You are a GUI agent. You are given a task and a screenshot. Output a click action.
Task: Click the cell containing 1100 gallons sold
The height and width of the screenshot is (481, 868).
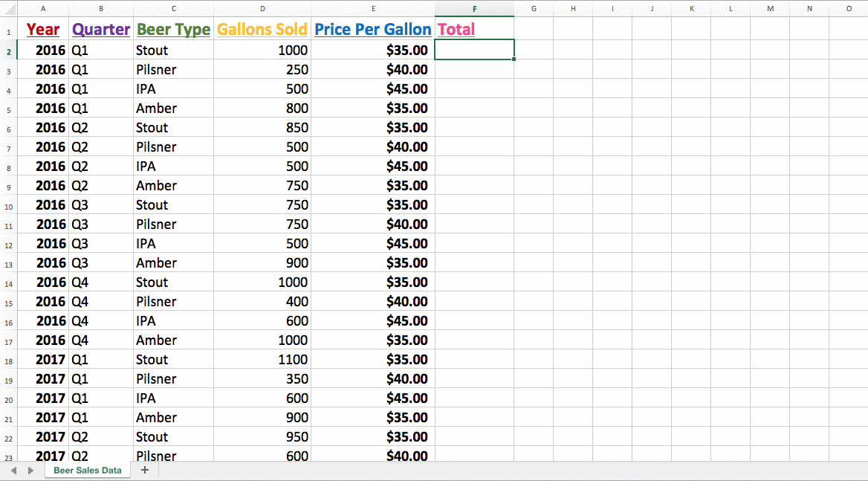click(x=262, y=360)
